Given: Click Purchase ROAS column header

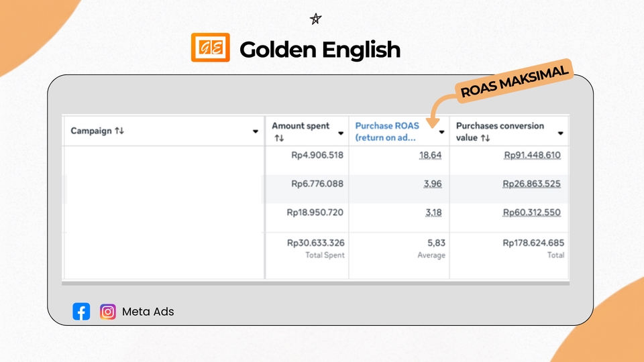Looking at the screenshot, I should pyautogui.click(x=387, y=131).
